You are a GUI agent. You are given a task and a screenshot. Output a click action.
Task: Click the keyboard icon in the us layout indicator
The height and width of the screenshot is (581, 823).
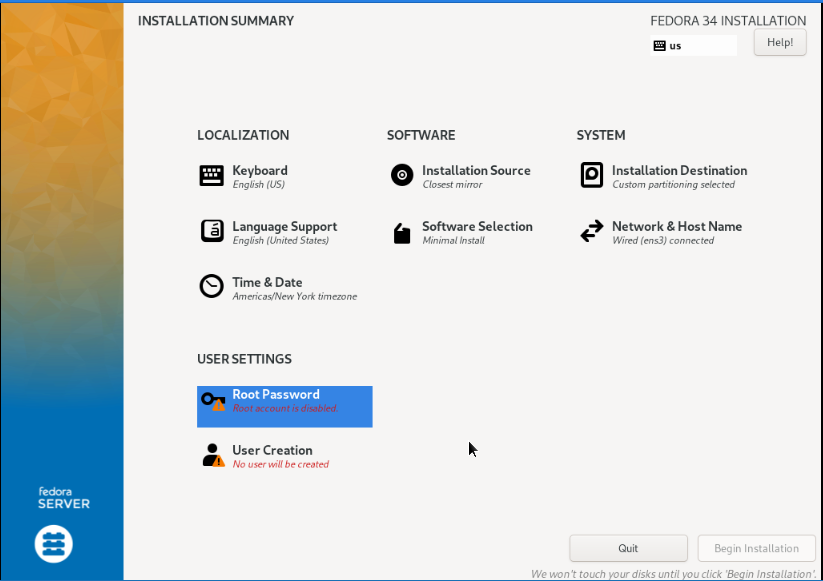[x=660, y=46]
